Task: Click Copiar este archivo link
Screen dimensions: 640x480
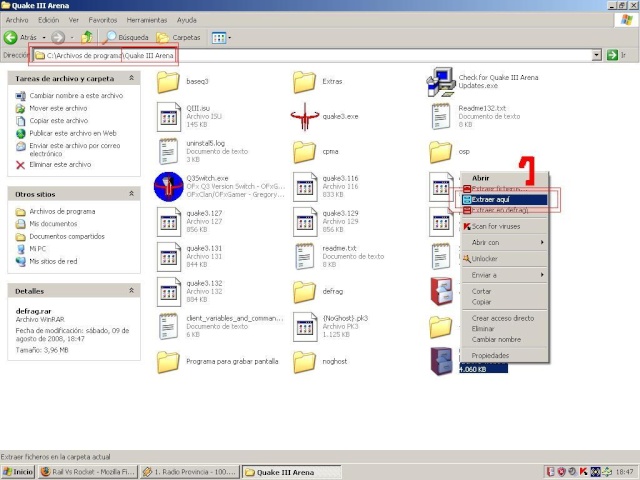Action: (58, 121)
